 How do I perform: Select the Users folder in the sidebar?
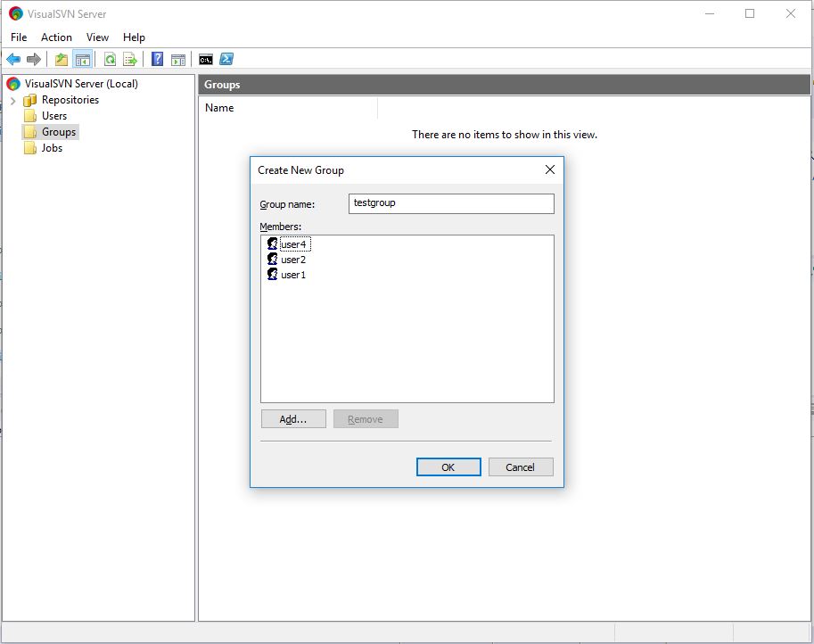[x=53, y=115]
